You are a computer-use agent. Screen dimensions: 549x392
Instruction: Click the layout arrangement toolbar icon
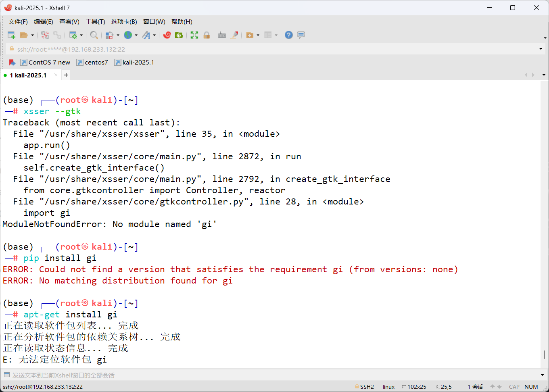coord(268,35)
